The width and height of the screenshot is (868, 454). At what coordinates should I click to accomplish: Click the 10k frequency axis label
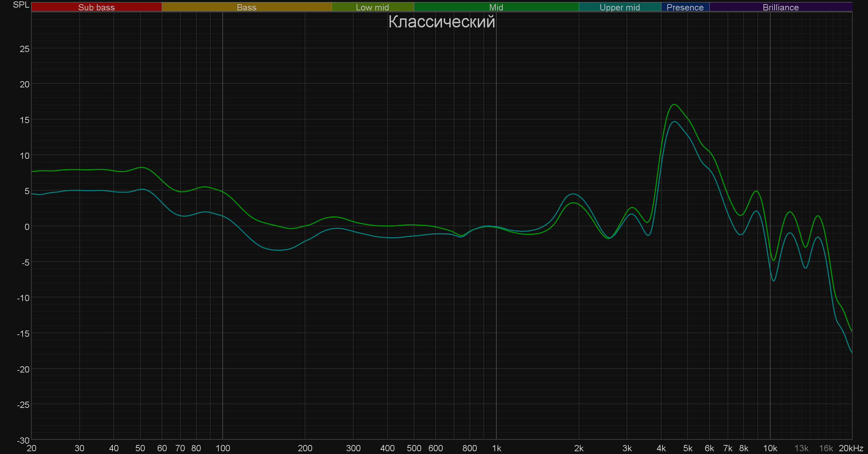(x=770, y=448)
